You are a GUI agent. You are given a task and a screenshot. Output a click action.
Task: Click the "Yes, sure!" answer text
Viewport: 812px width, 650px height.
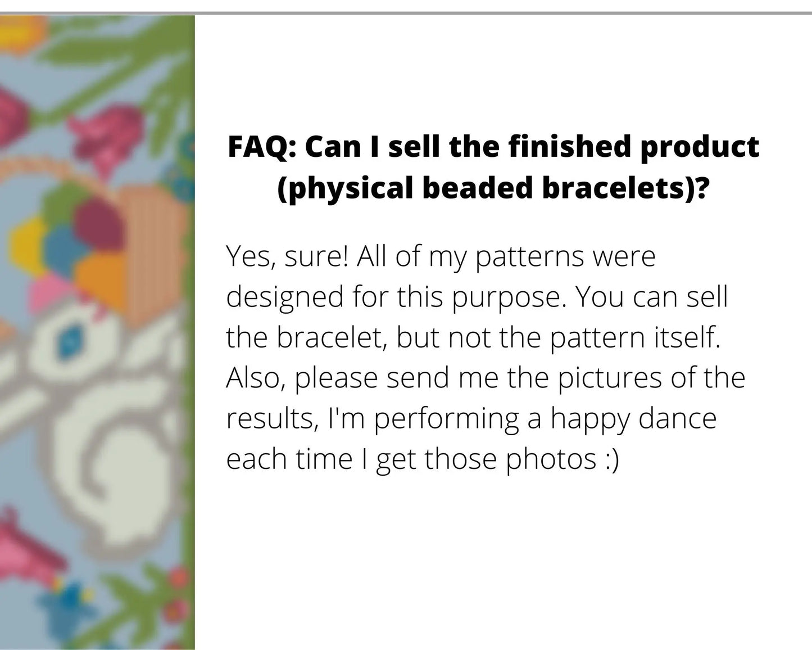pos(287,257)
